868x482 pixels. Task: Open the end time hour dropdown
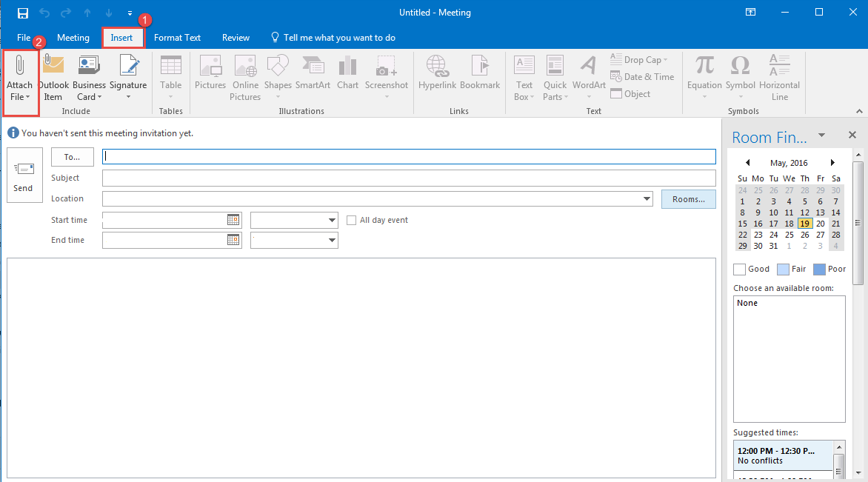332,240
